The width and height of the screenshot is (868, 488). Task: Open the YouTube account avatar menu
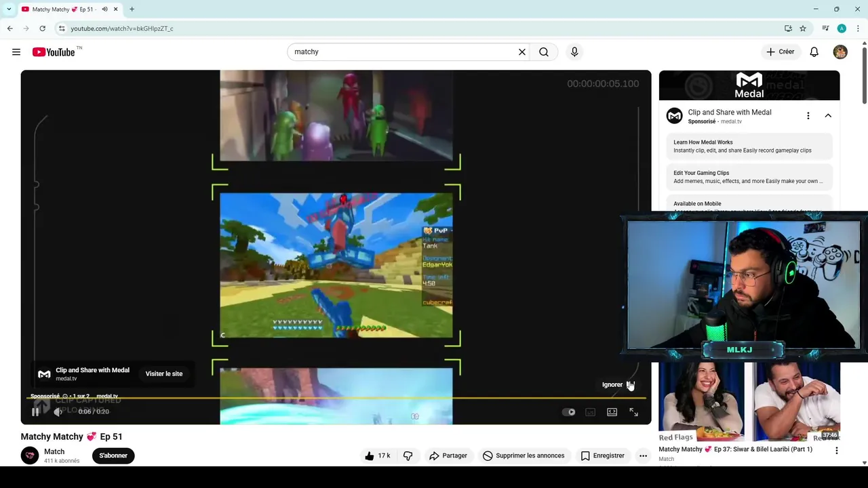[840, 52]
